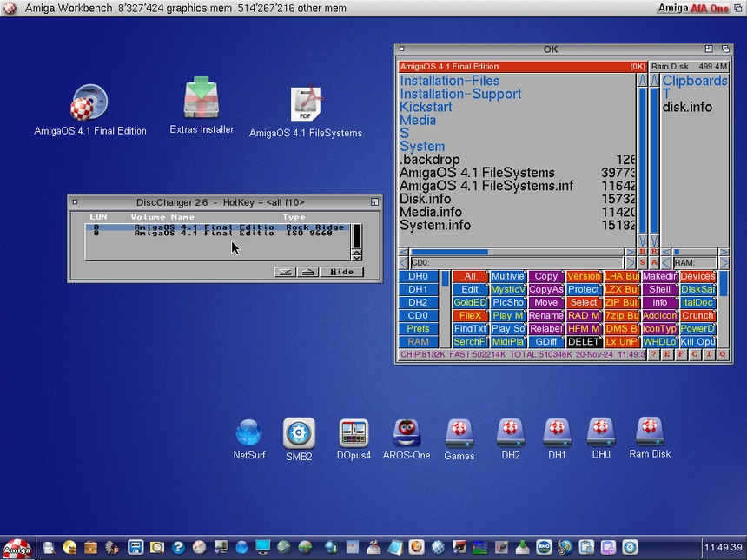Screen dimensions: 747x560
Task: Click the drive list scrollbar in DOpus
Action: coord(445,308)
